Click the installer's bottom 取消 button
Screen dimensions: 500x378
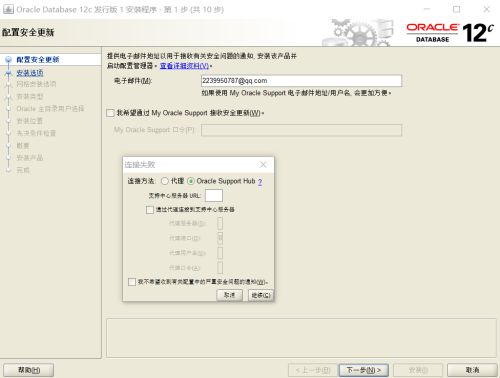pos(472,370)
